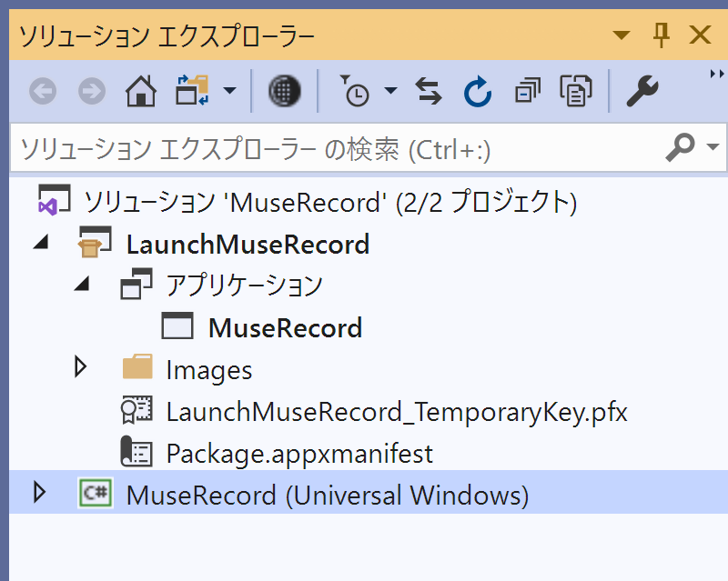Click the Home toolbar icon
728x581 pixels.
[141, 91]
